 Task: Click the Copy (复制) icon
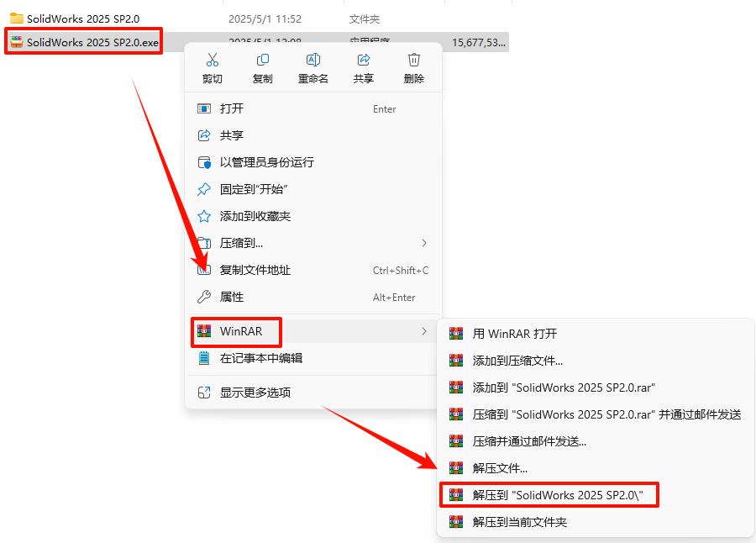pyautogui.click(x=263, y=60)
